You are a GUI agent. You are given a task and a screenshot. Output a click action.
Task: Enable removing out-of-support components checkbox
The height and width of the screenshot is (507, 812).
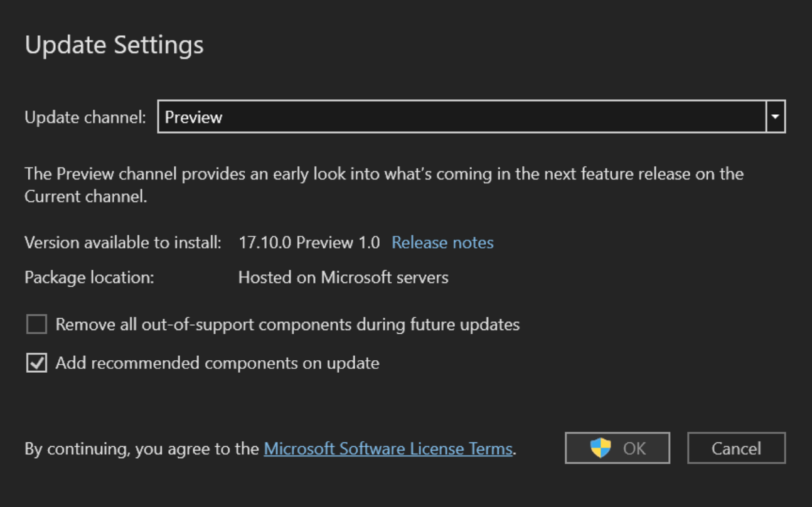pos(36,324)
